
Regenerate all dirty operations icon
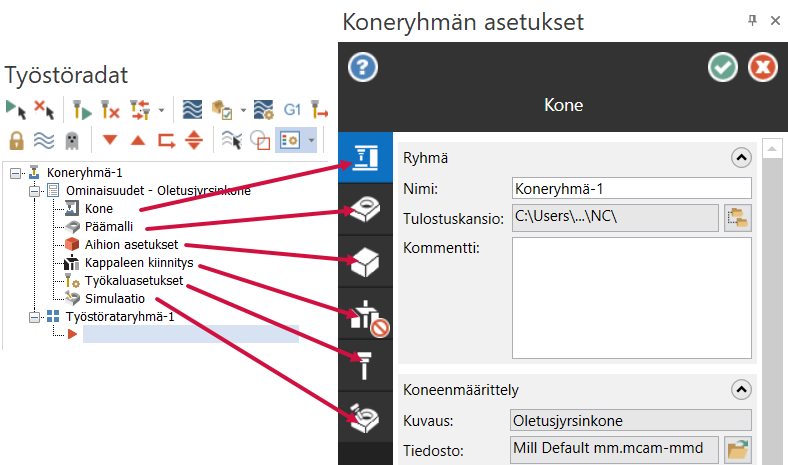coord(110,109)
